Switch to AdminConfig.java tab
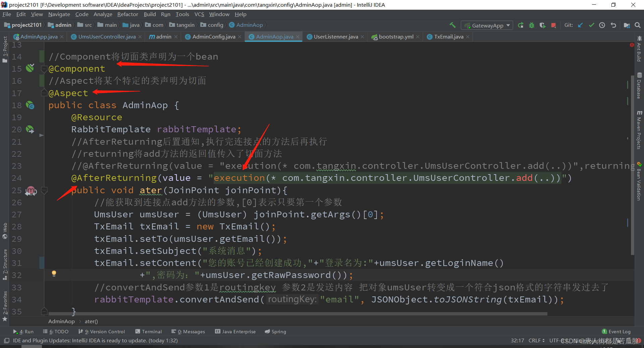Image resolution: width=644 pixels, height=348 pixels. click(214, 37)
